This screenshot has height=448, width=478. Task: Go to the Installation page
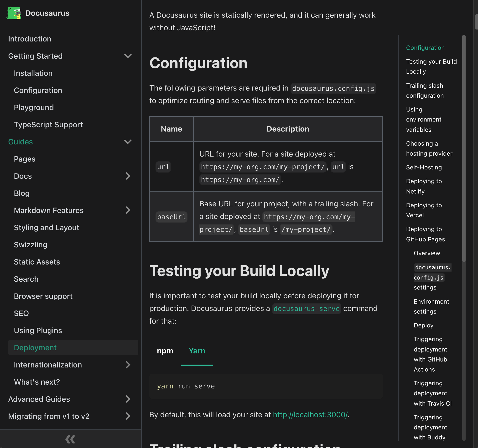pyautogui.click(x=33, y=73)
